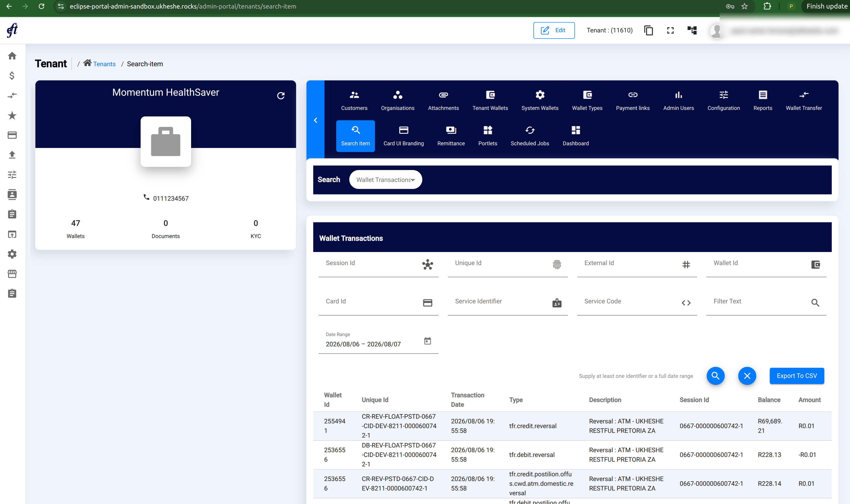Open the Portlets tab
This screenshot has height=504, width=850.
[487, 136]
